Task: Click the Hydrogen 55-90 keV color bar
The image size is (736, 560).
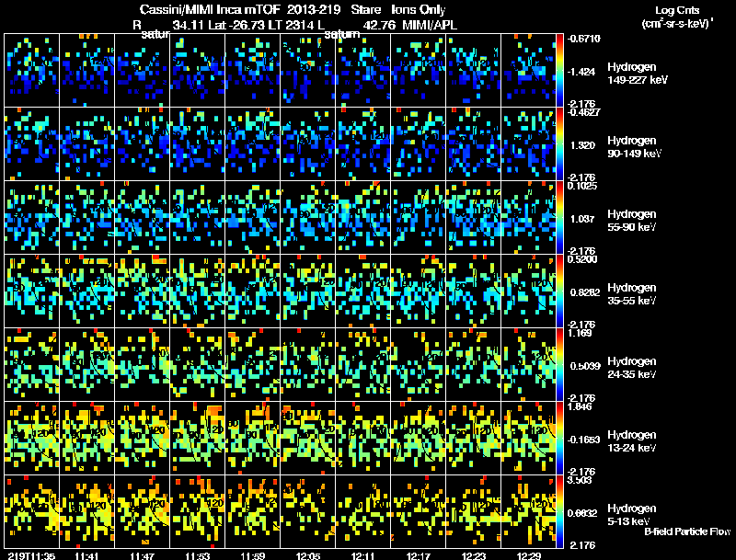Action: pos(559,217)
